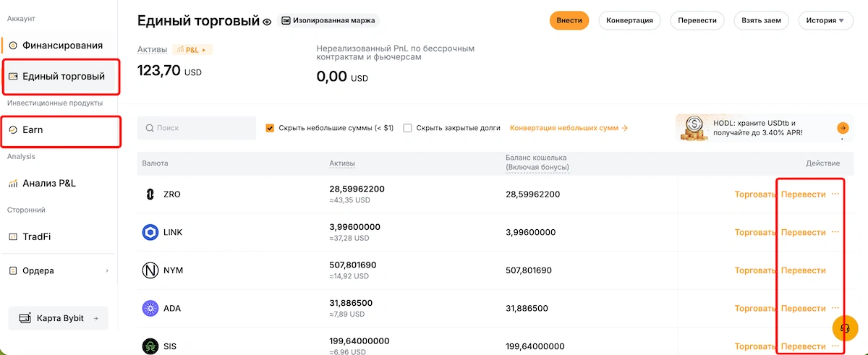Click the NYM currency name
This screenshot has width=868, height=355.
(x=173, y=270)
